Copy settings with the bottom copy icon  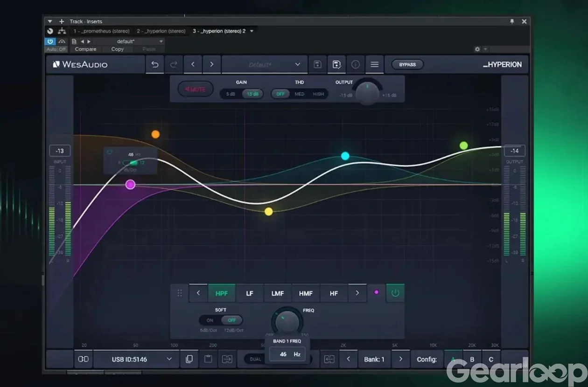click(x=189, y=359)
